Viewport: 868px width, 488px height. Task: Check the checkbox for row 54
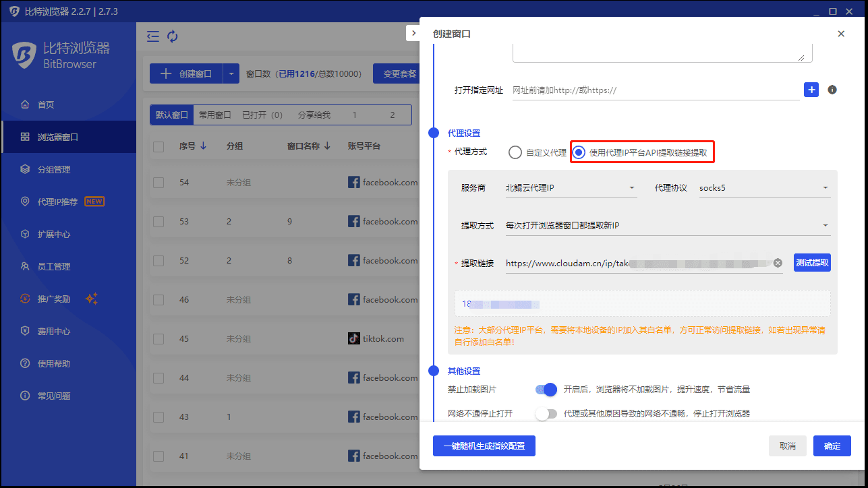[x=158, y=182]
